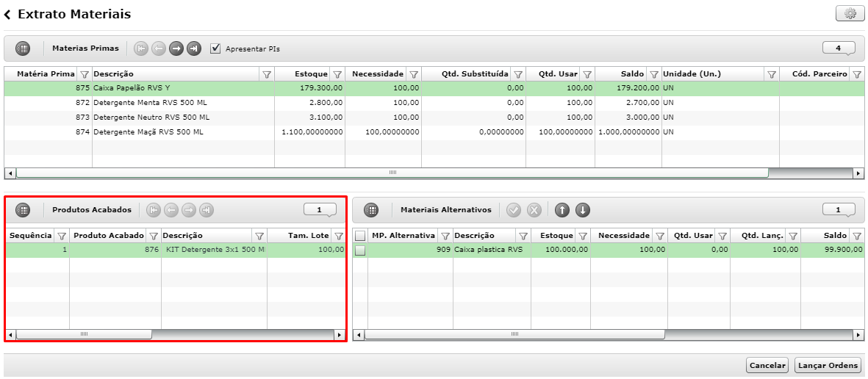Move alternative material down
The height and width of the screenshot is (379, 868).
582,209
